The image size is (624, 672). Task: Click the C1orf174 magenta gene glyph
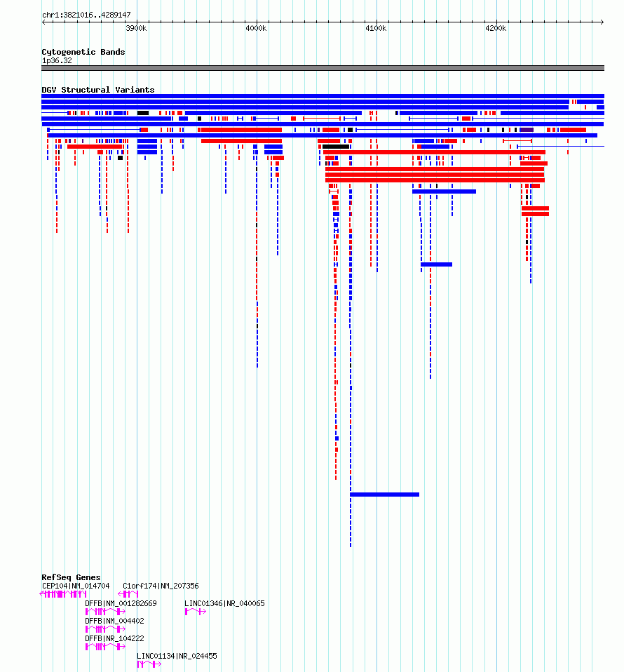click(128, 594)
